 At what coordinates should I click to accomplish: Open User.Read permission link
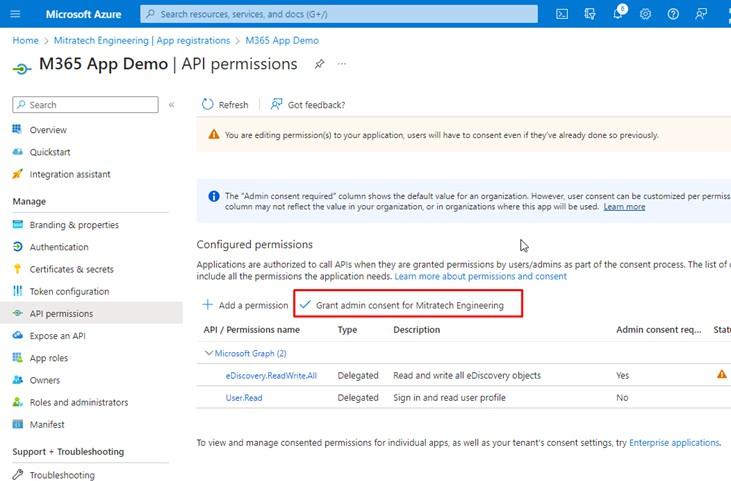244,398
